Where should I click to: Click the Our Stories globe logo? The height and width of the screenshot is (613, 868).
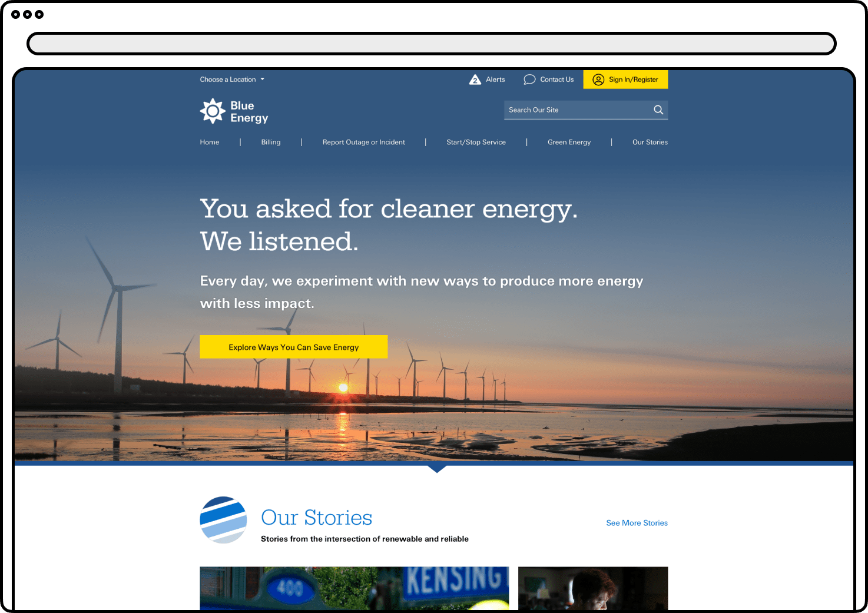(223, 521)
